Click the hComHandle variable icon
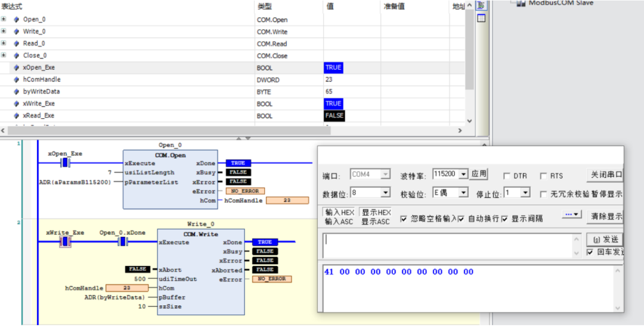Image resolution: width=644 pixels, height=328 pixels. coord(17,80)
